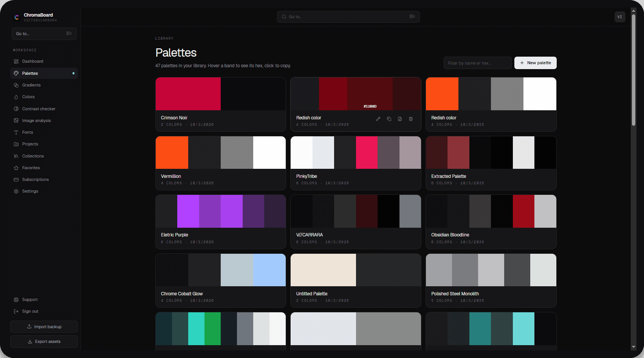
Task: Click the red swatch in the Obsidian Bloodline palette
Action: pos(523,211)
